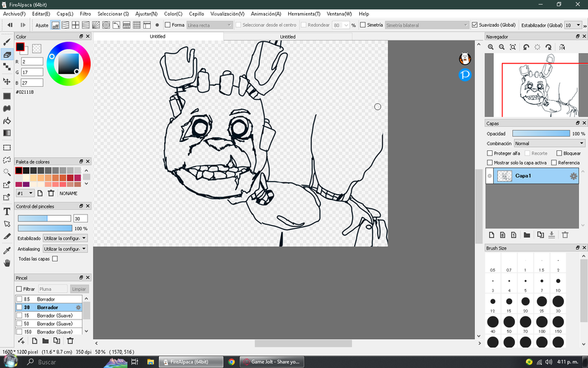
Task: Open Capa1 layer settings gear
Action: [x=574, y=176]
